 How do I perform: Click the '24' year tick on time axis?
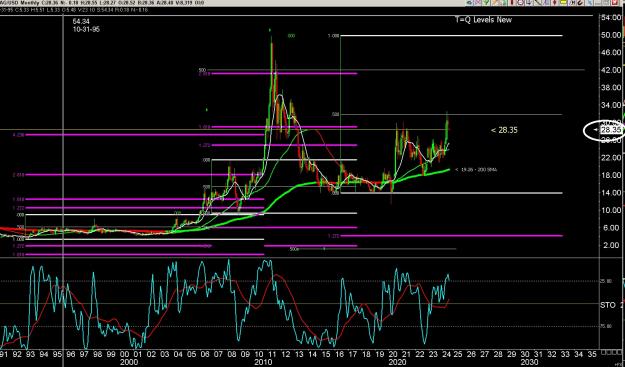(446, 354)
